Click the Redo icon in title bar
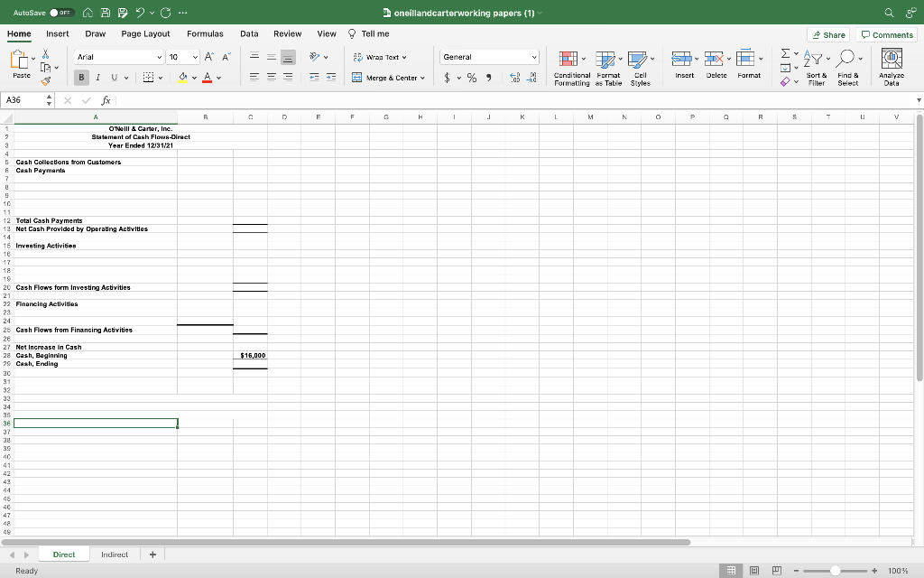The image size is (924, 578). (166, 13)
